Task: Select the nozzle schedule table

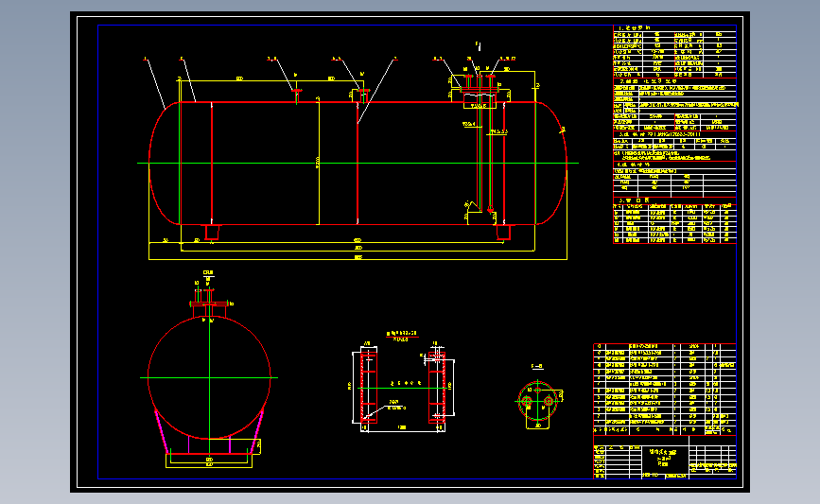Action: click(674, 220)
